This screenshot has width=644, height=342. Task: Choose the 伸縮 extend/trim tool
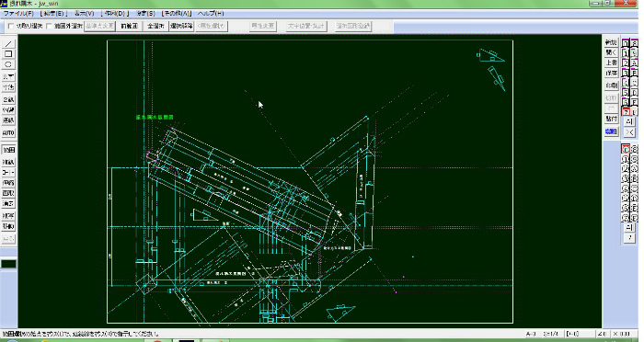(x=8, y=183)
